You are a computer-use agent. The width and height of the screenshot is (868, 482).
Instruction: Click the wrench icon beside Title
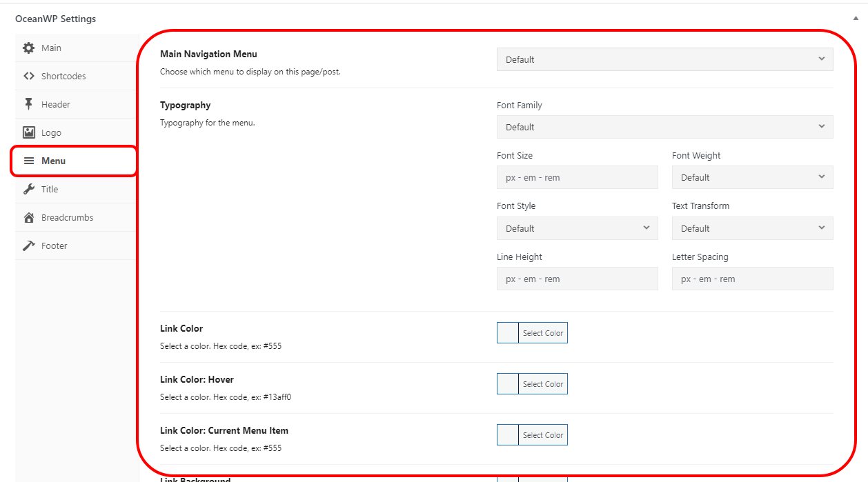(x=28, y=189)
